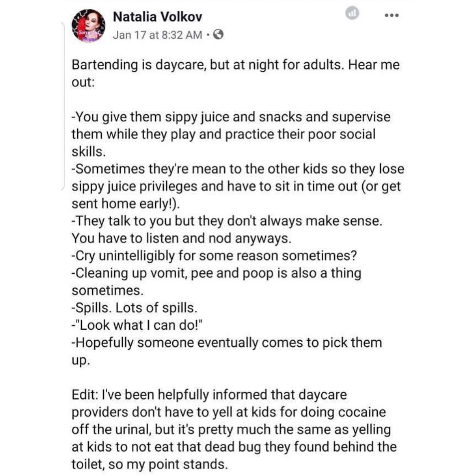Click the quote 'Look what I can do!'

pos(139,325)
